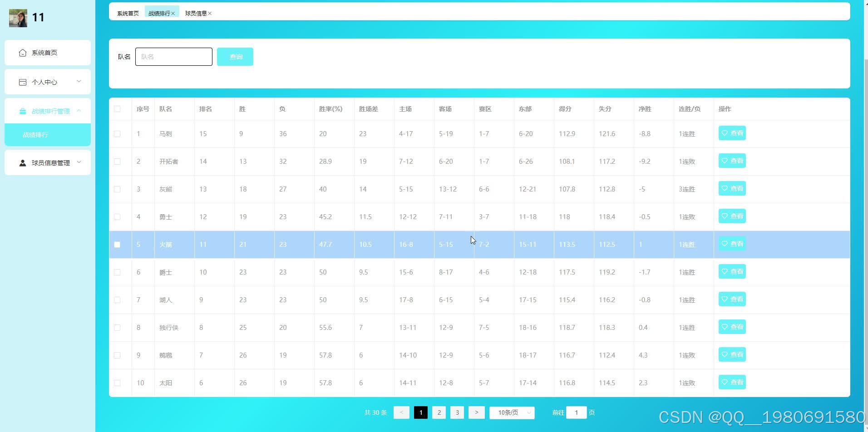This screenshot has height=432, width=868.
Task: View details for 勇士 row
Action: tap(732, 216)
